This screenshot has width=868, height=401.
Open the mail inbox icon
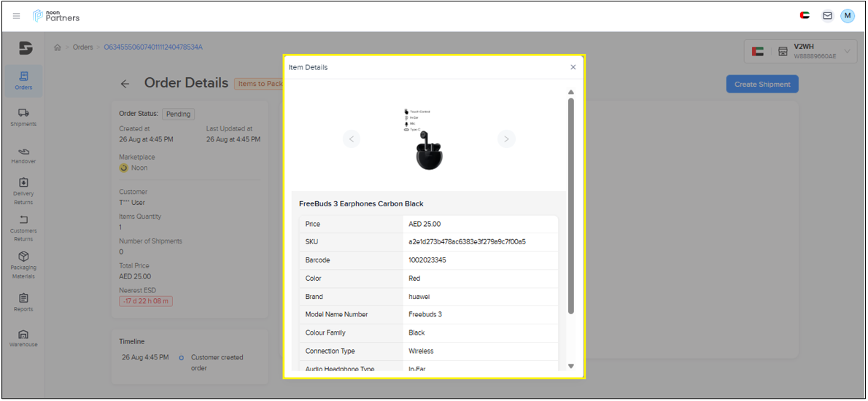pos(827,15)
